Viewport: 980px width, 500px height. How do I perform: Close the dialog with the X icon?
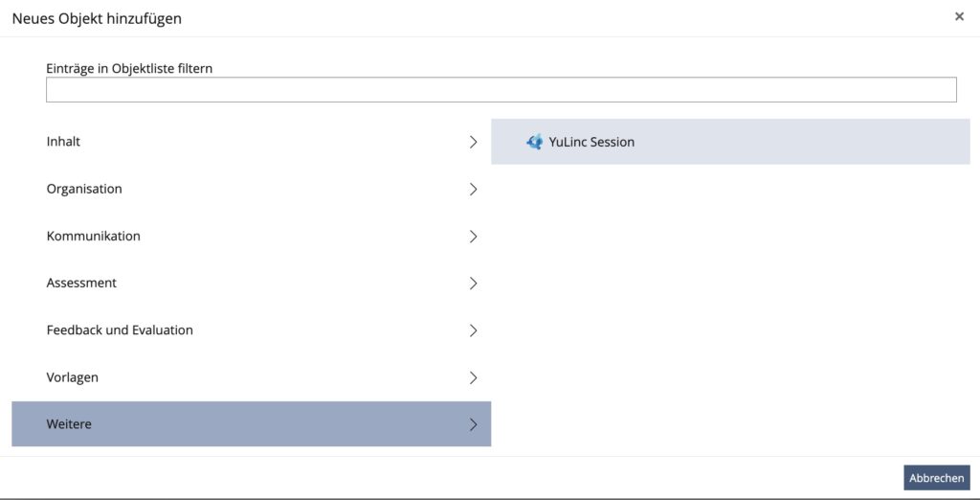(x=959, y=16)
